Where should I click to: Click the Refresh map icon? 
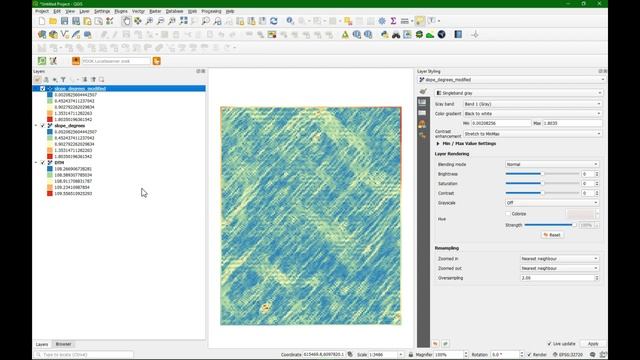pos(274,21)
